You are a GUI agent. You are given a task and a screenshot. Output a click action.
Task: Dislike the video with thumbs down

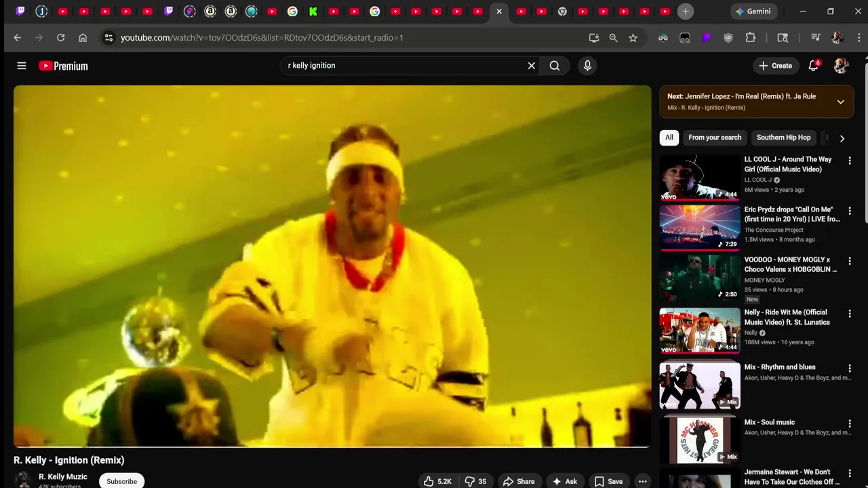475,481
